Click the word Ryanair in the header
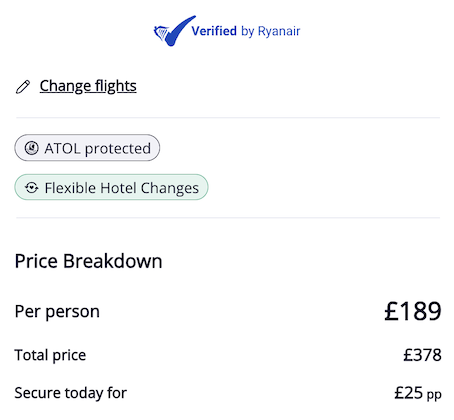Viewport: 454px width, 420px height. click(x=279, y=31)
